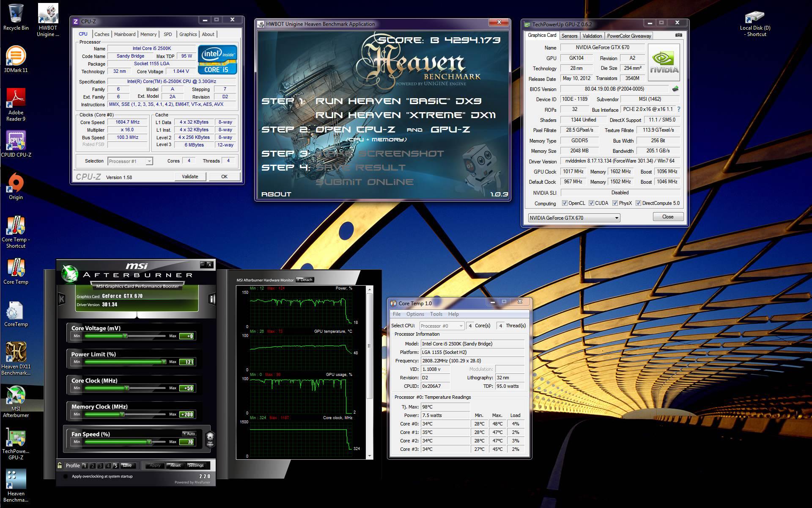The height and width of the screenshot is (508, 812).
Task: Open PowerColor Giveaway tab in GPU-Z
Action: 629,36
